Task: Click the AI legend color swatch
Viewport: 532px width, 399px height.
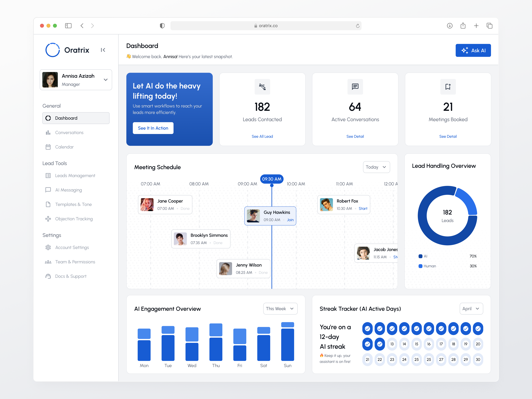Action: point(420,256)
